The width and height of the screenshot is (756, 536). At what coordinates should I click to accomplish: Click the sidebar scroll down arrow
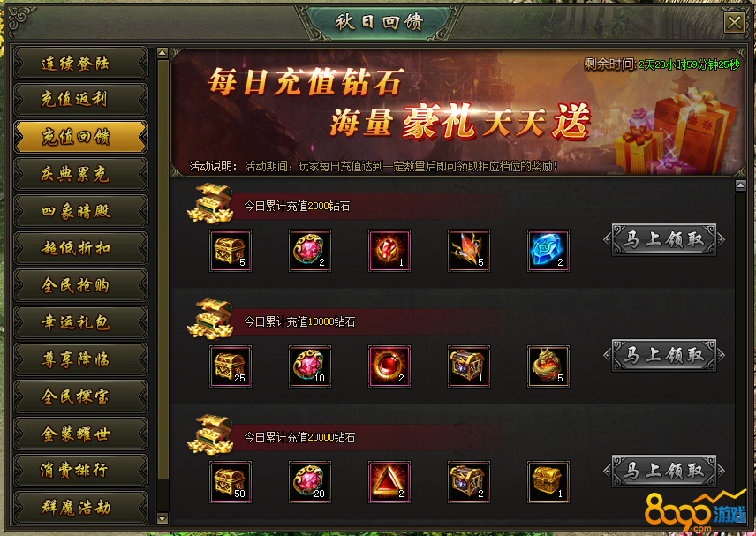[x=163, y=518]
